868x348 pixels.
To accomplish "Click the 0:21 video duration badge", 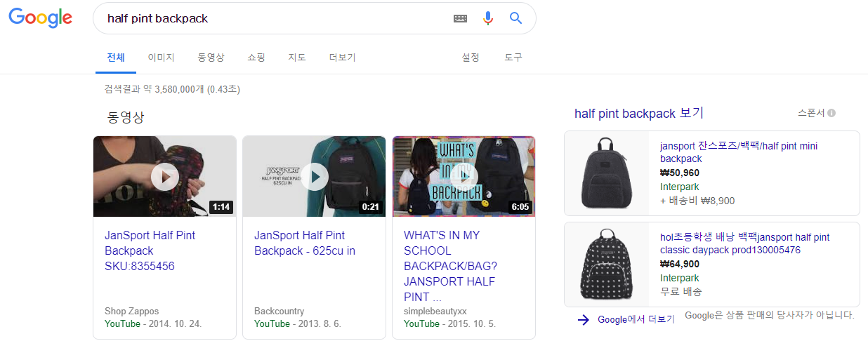I will [369, 207].
